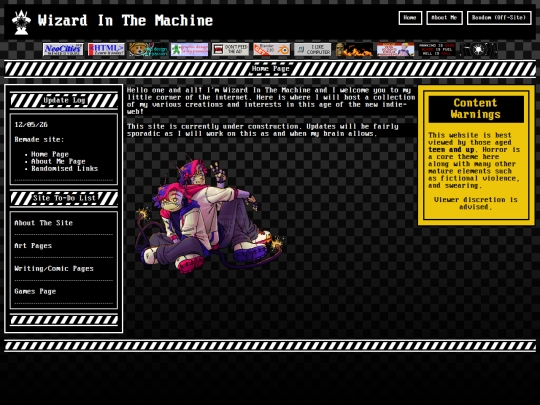
Task: Open the Blender badge
Action: pos(272,49)
